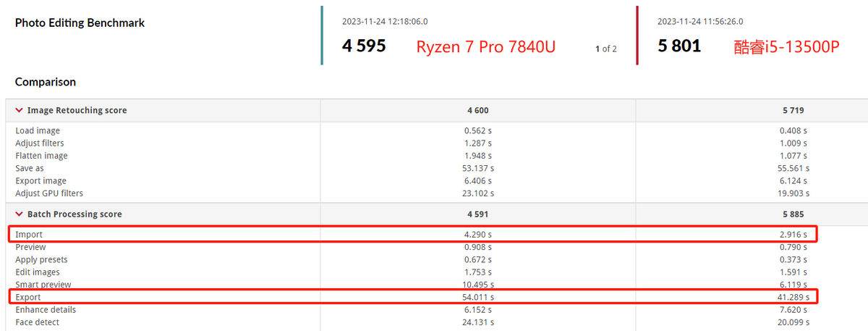This screenshot has width=868, height=331.
Task: Click the 6.152 s Enhance details value
Action: 478,309
